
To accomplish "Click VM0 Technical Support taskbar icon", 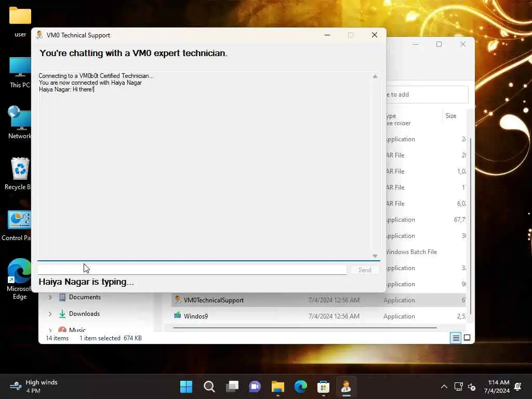I will [346, 387].
